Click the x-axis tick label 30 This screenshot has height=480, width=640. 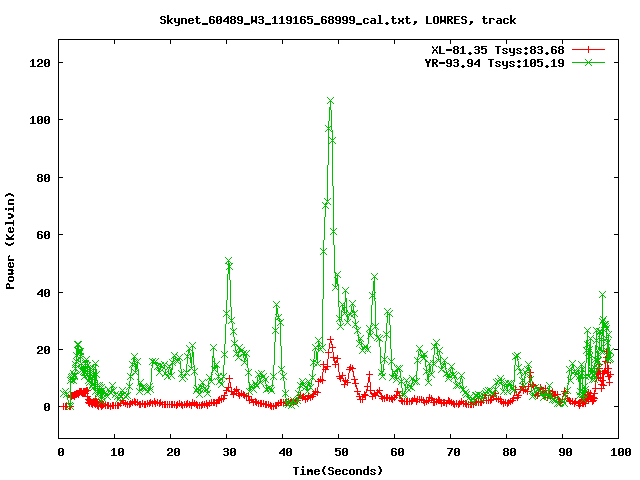tap(229, 452)
